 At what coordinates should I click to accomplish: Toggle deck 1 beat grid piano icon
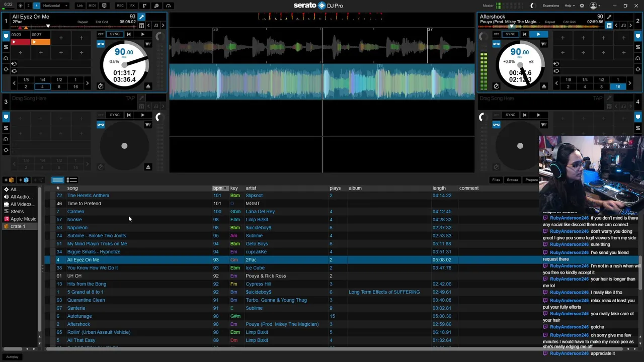[x=141, y=25]
